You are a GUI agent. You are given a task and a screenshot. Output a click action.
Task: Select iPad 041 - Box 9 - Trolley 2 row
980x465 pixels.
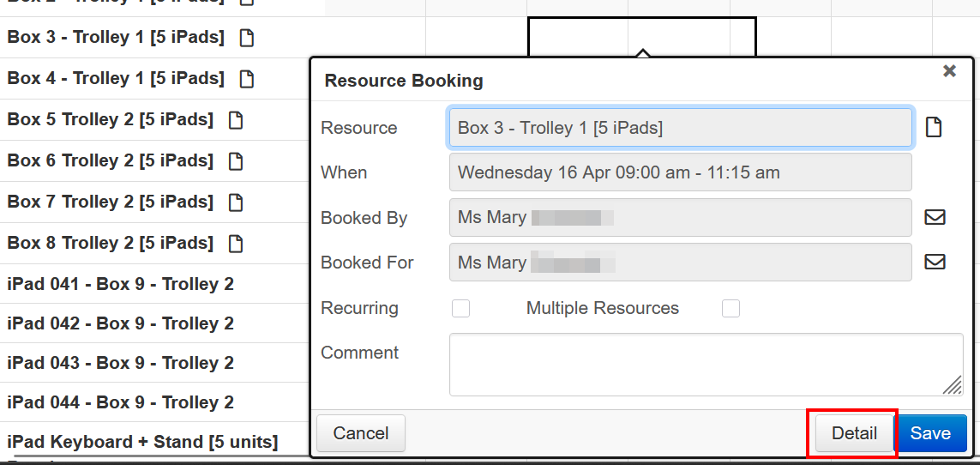click(x=120, y=284)
